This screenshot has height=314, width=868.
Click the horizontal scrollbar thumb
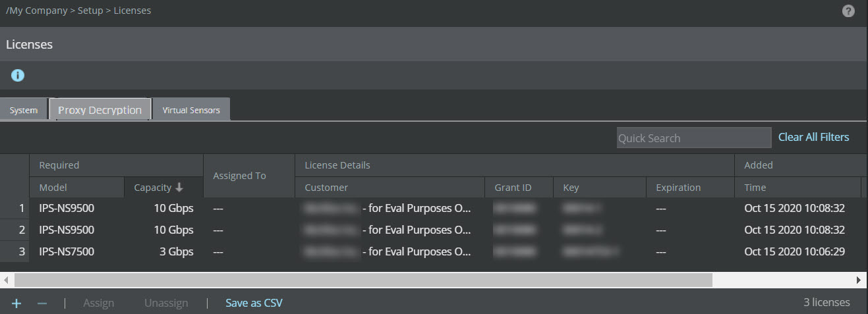coord(363,280)
